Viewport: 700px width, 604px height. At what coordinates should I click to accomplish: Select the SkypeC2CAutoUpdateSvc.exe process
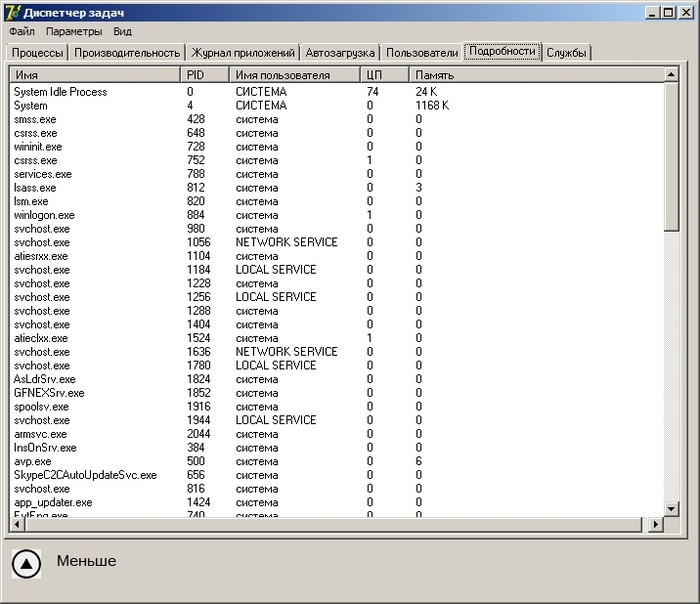click(85, 475)
